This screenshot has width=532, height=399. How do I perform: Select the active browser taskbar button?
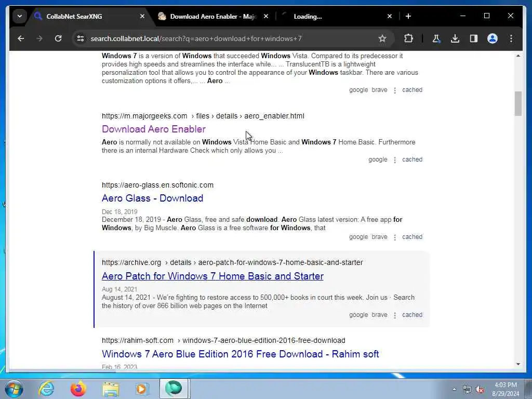click(x=174, y=389)
